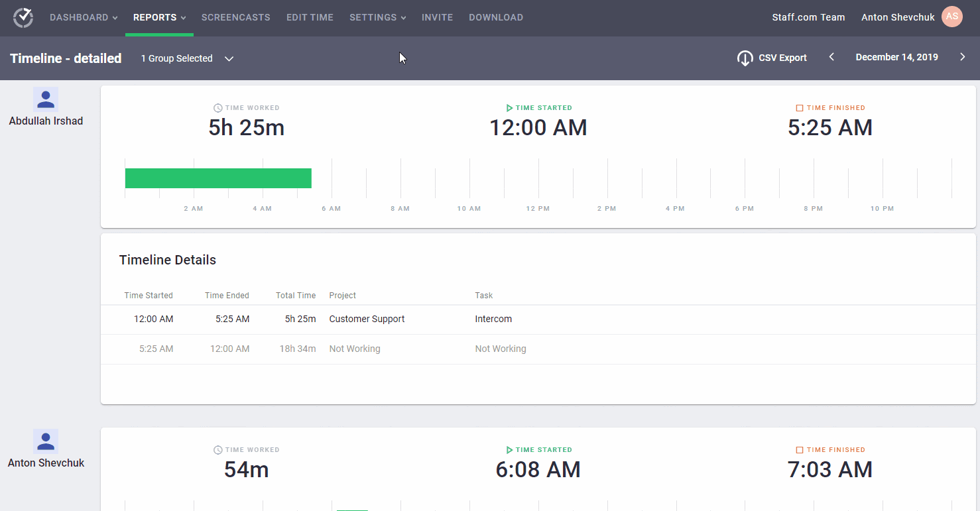Screen dimensions: 980x511
Task: Open the Customer Support project link
Action: coord(367,319)
